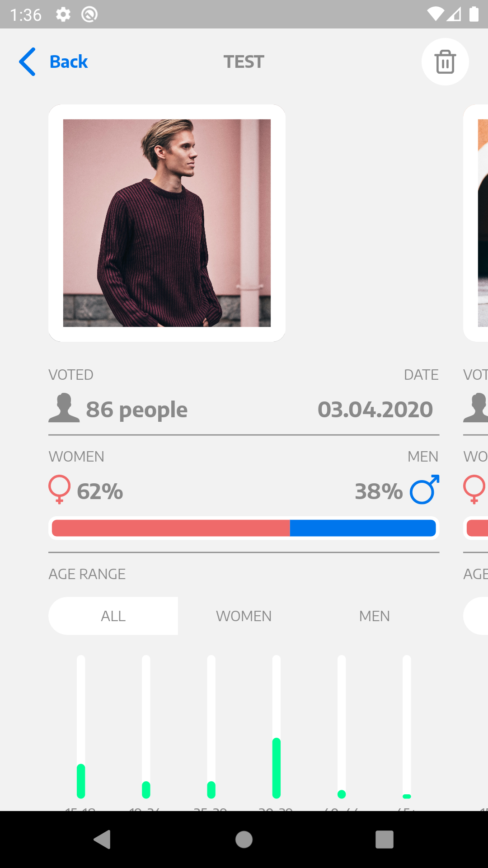
Task: Tap the blue men portion of bar
Action: pyautogui.click(x=363, y=528)
